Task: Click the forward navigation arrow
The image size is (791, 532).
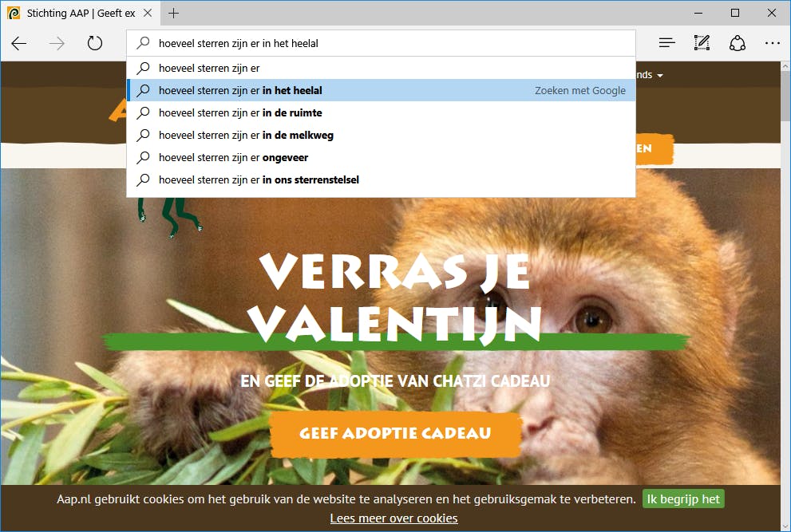Action: [x=57, y=43]
